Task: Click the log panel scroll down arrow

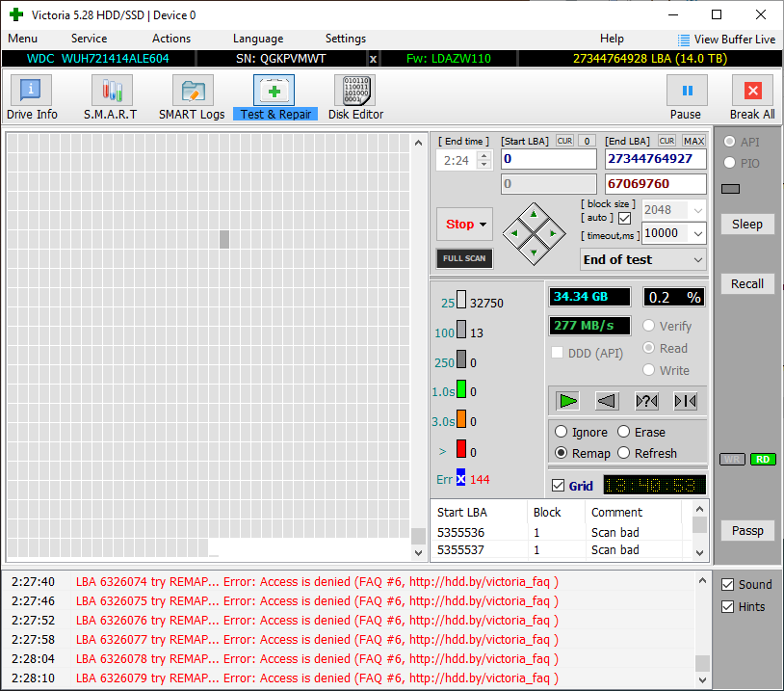Action: 702,679
